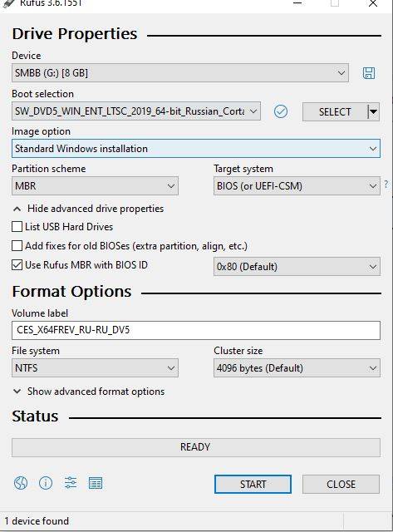Image resolution: width=393 pixels, height=532 pixels.
Task: Click the Drive Properties heading
Action: coord(75,33)
